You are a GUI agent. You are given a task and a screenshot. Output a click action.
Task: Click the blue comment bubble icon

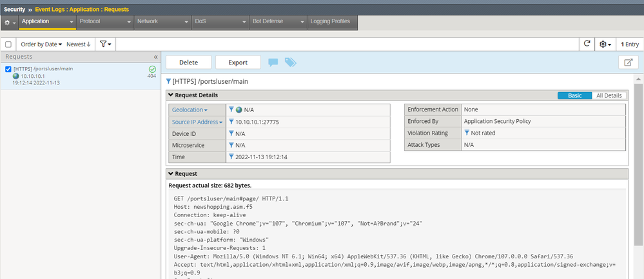[x=273, y=63]
